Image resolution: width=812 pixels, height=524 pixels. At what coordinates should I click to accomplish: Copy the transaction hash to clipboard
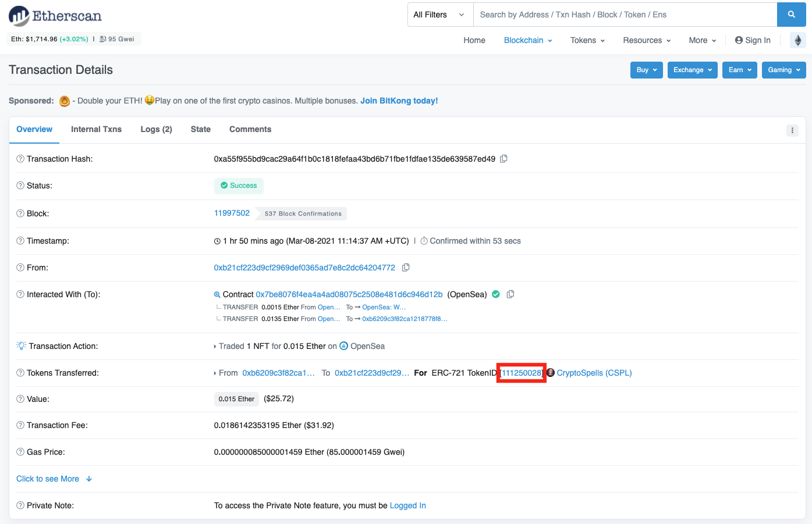[x=504, y=159]
